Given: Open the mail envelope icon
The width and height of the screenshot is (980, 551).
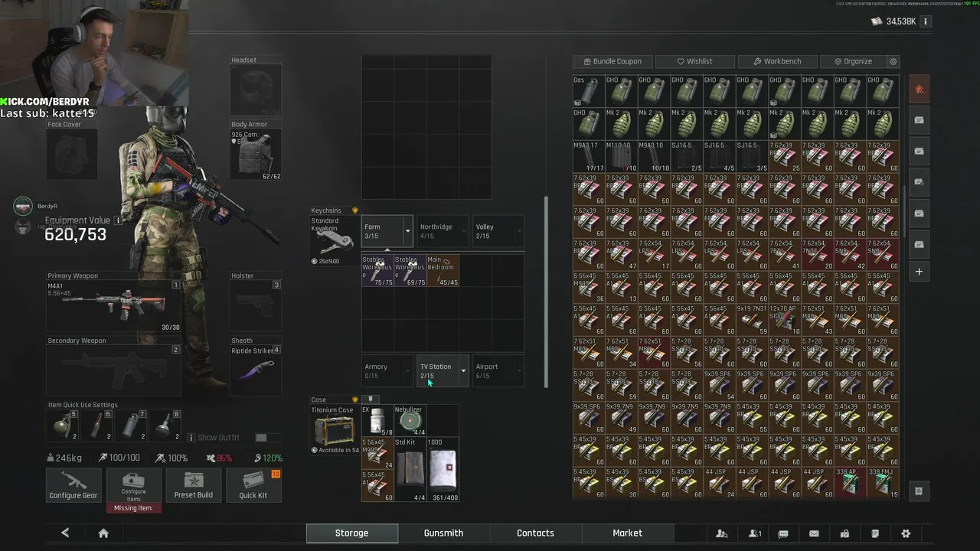Looking at the screenshot, I should [x=814, y=533].
